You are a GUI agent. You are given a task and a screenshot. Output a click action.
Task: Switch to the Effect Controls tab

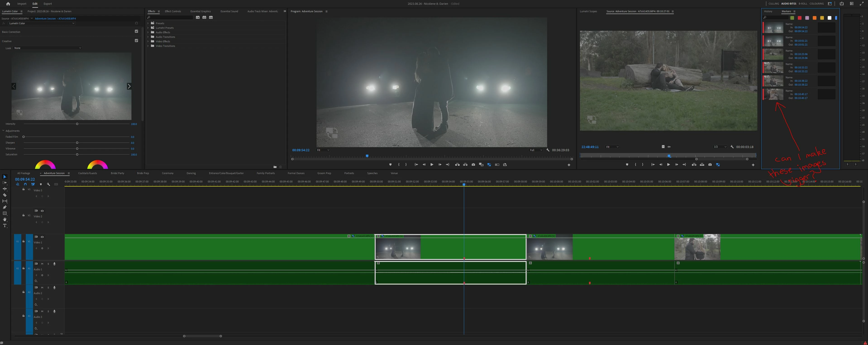(x=172, y=12)
